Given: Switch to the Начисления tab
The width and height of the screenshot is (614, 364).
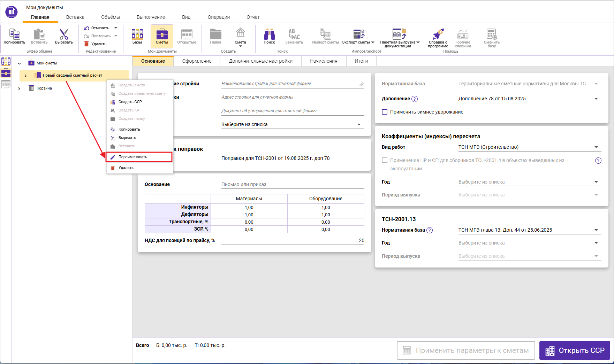Looking at the screenshot, I should (324, 61).
